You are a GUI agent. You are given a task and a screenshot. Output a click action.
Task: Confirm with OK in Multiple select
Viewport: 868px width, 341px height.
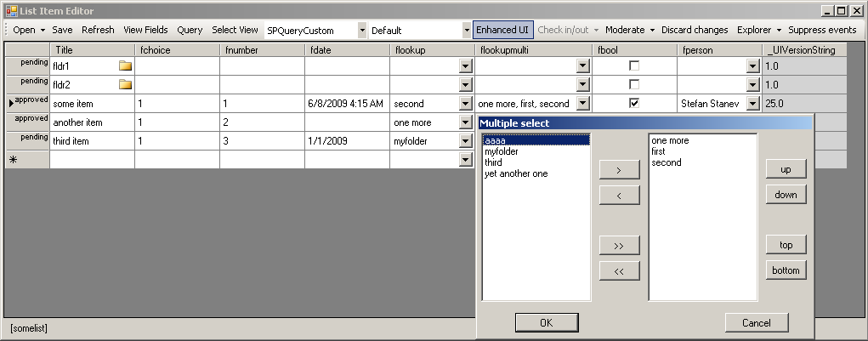click(547, 323)
